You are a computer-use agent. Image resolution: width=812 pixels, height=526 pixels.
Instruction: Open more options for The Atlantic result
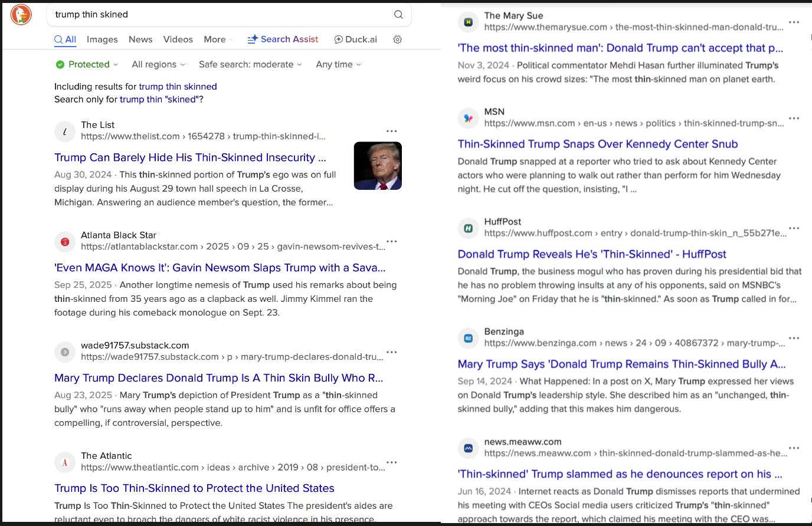pos(392,462)
